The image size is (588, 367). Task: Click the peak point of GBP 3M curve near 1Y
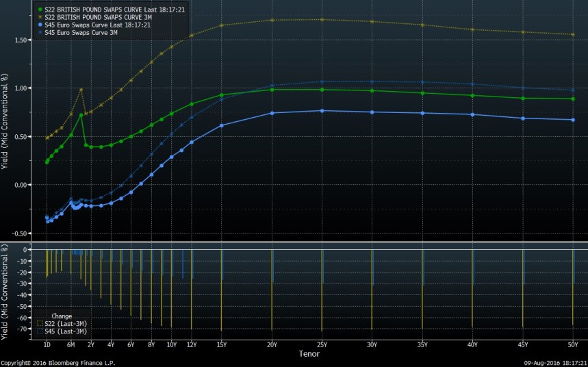(x=81, y=89)
